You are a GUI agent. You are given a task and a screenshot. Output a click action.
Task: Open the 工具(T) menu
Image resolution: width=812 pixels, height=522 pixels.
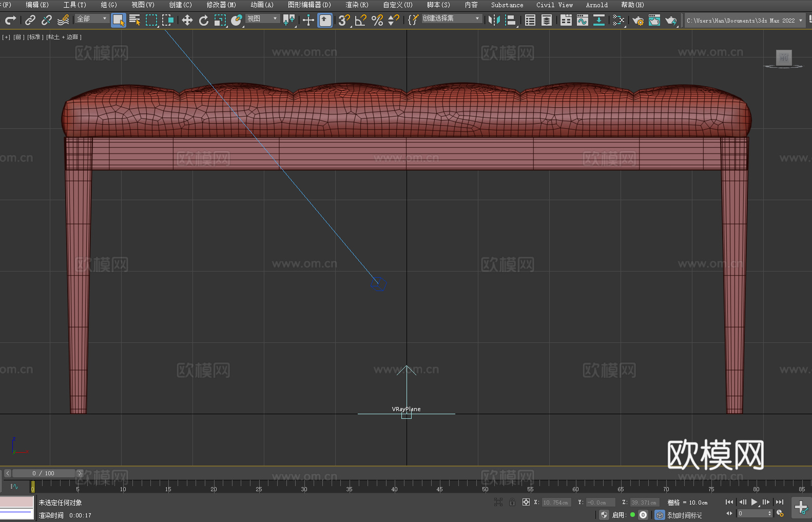pyautogui.click(x=75, y=5)
